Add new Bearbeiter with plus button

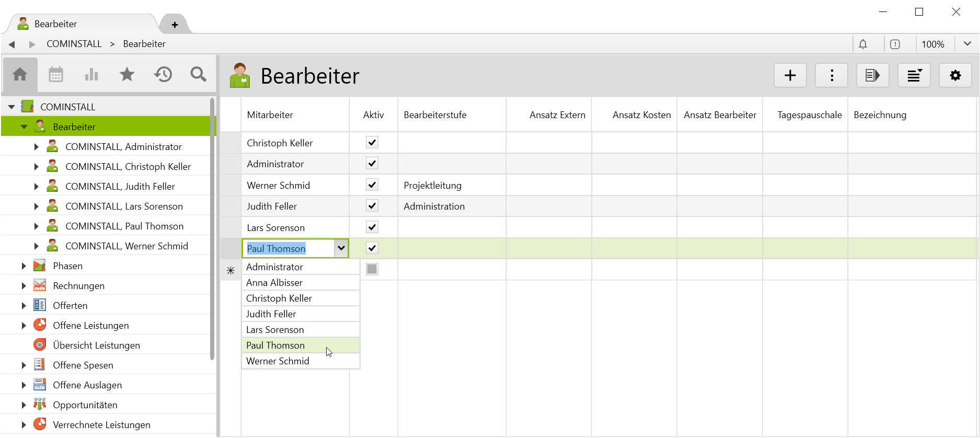790,76
